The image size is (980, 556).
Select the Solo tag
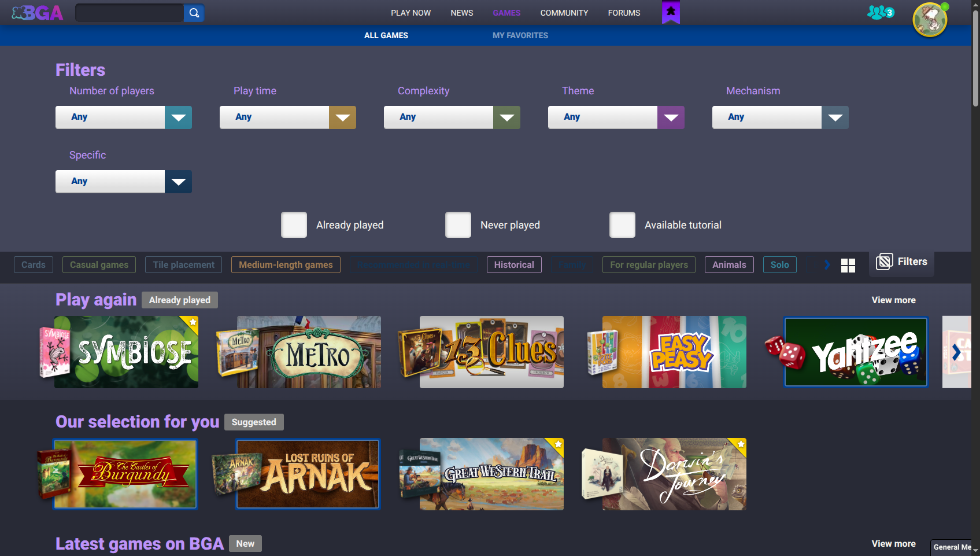(x=780, y=265)
